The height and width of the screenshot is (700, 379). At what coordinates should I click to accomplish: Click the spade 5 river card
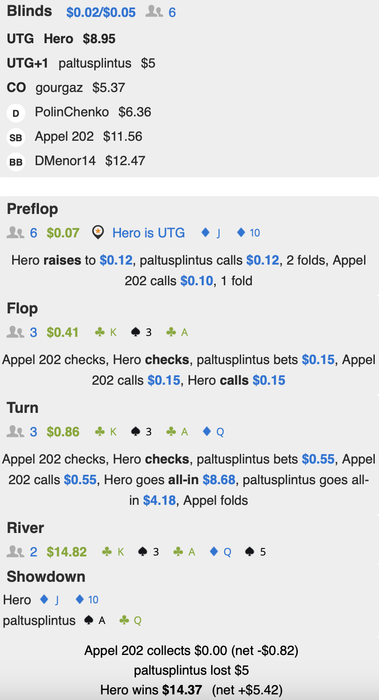tap(255, 552)
